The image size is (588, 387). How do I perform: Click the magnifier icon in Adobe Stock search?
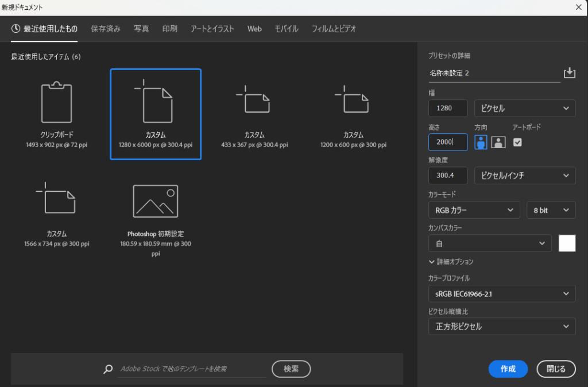pyautogui.click(x=108, y=369)
